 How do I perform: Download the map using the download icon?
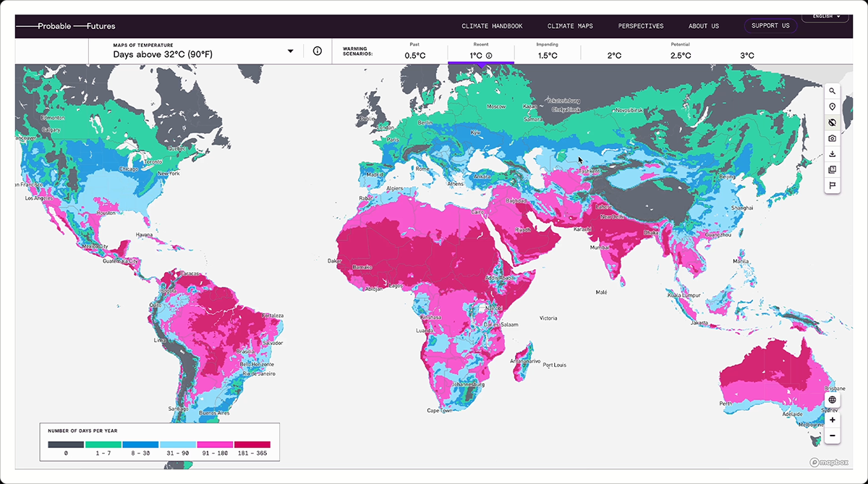point(832,153)
